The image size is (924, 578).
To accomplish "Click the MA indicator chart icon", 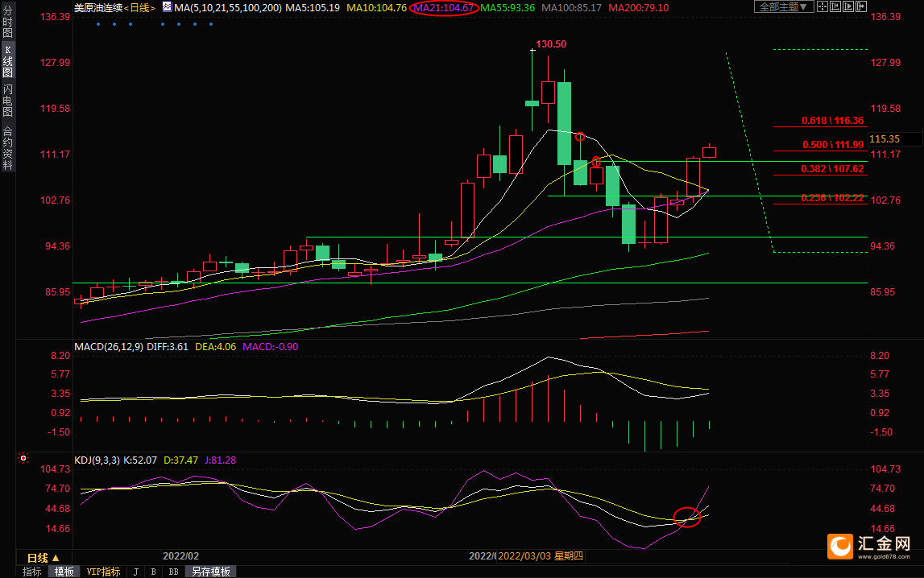I will 167,7.
